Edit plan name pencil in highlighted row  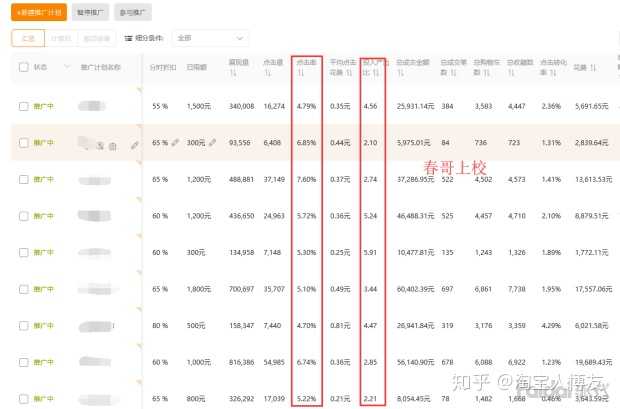coord(134,146)
